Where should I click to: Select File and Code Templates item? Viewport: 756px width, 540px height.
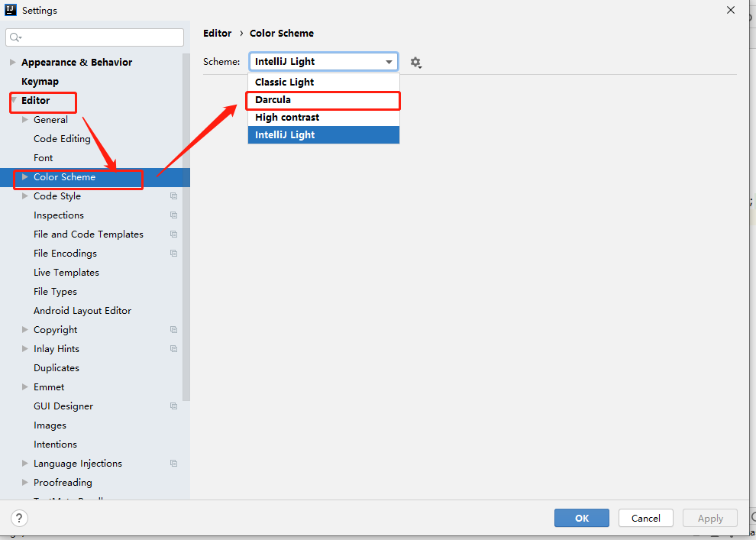89,234
